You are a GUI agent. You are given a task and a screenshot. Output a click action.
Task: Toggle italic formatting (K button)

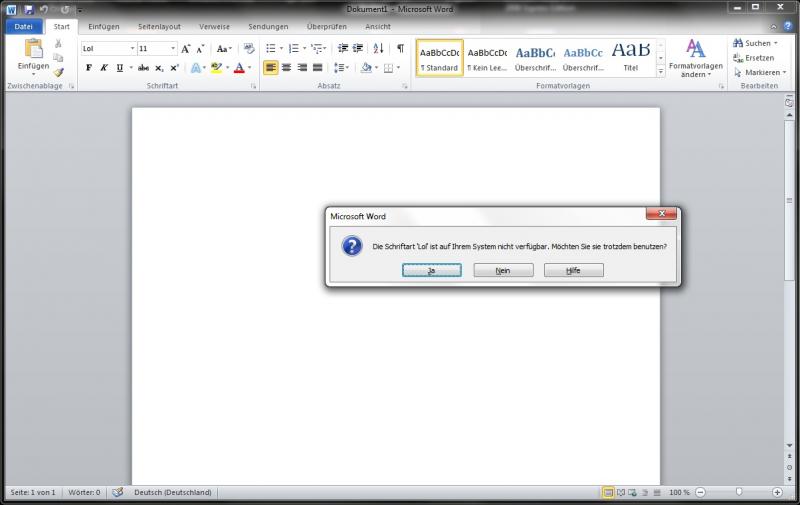click(x=104, y=68)
